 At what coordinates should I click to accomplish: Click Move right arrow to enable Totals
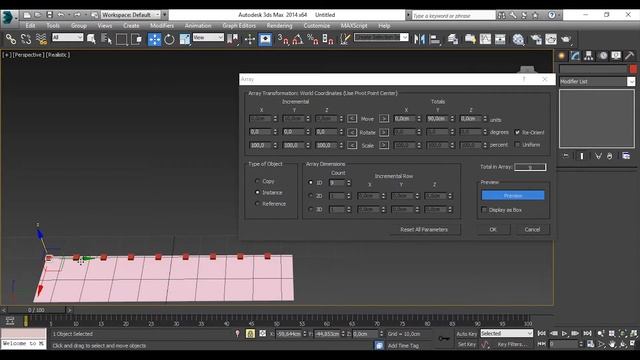click(384, 119)
